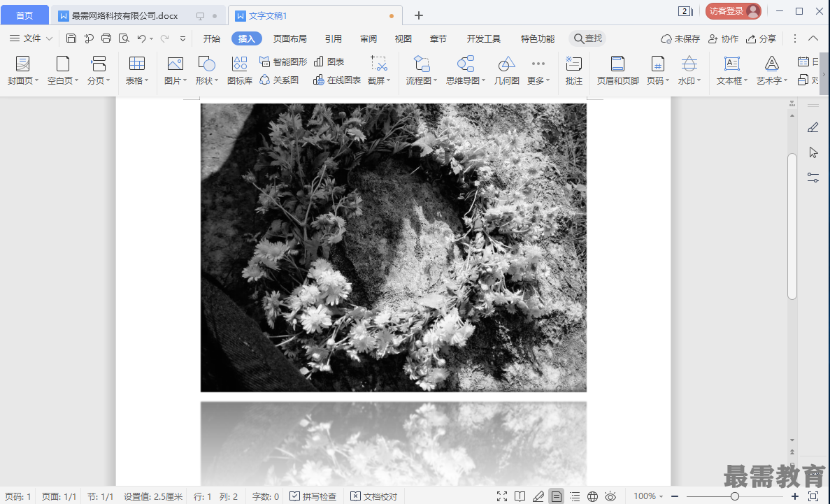The height and width of the screenshot is (504, 830).
Task: Click the Undo arrow icon
Action: pos(141,38)
